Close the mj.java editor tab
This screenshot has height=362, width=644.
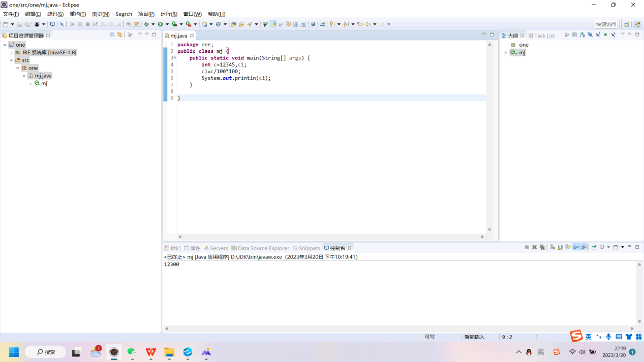tap(192, 36)
